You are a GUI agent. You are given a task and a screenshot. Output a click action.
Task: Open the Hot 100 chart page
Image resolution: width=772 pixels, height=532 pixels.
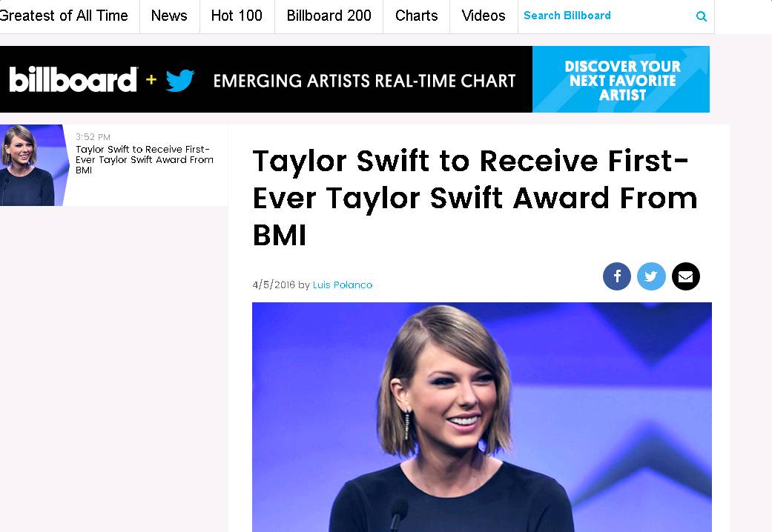click(x=237, y=16)
